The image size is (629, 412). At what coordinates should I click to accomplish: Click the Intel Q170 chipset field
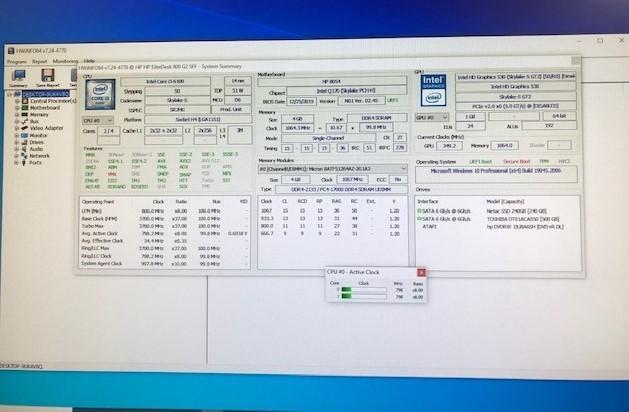click(347, 91)
